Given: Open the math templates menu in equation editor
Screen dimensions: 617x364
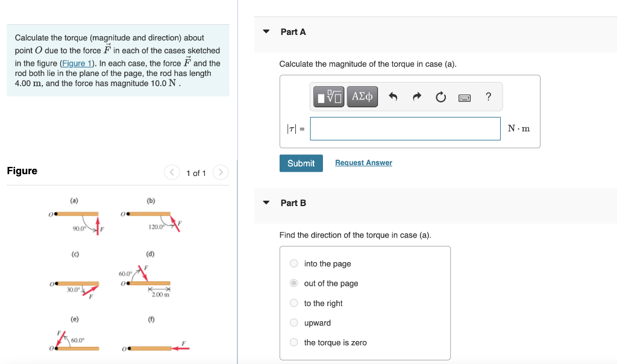Looking at the screenshot, I should point(328,96).
